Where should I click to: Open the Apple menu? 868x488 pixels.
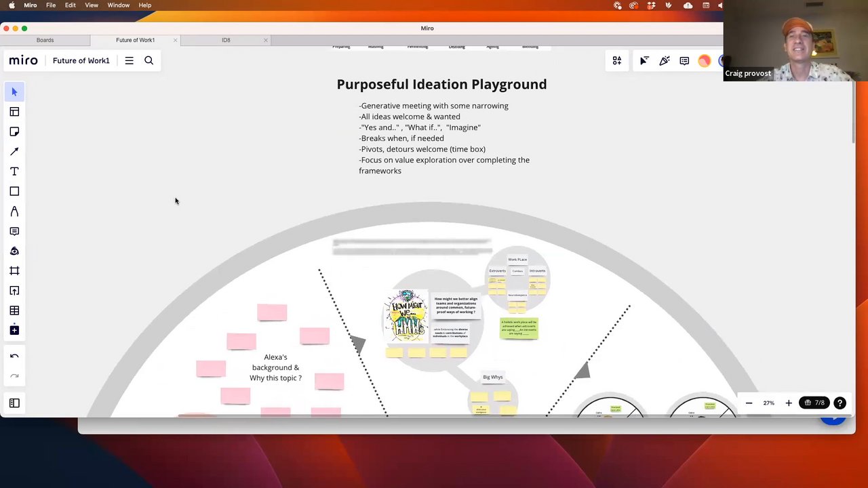click(x=12, y=5)
